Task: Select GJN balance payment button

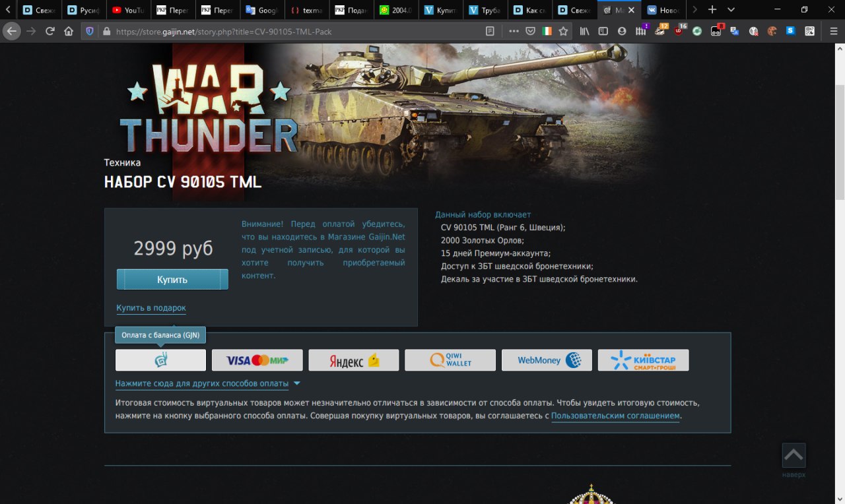Action: coord(160,360)
